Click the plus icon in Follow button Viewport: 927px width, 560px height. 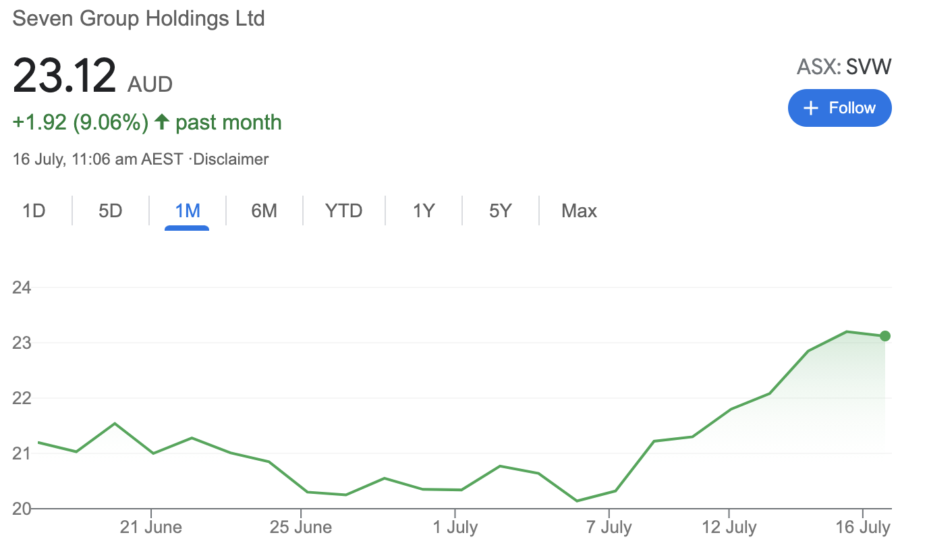tap(812, 109)
